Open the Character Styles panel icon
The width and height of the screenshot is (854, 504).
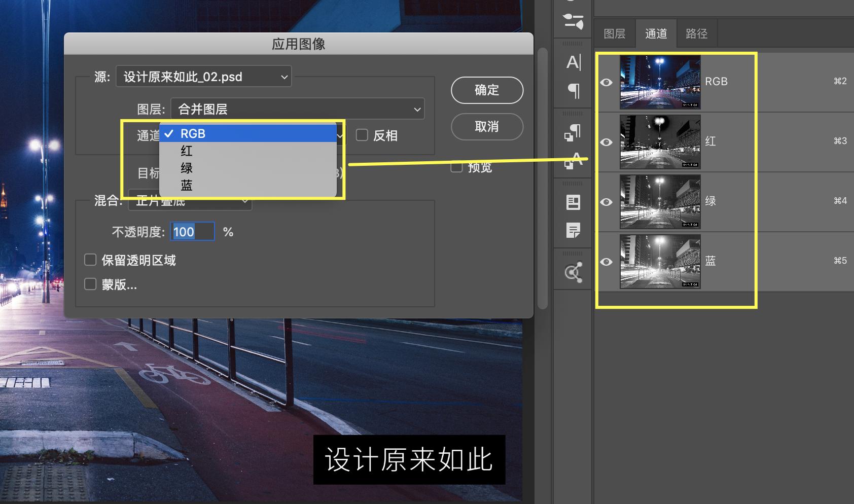[573, 161]
